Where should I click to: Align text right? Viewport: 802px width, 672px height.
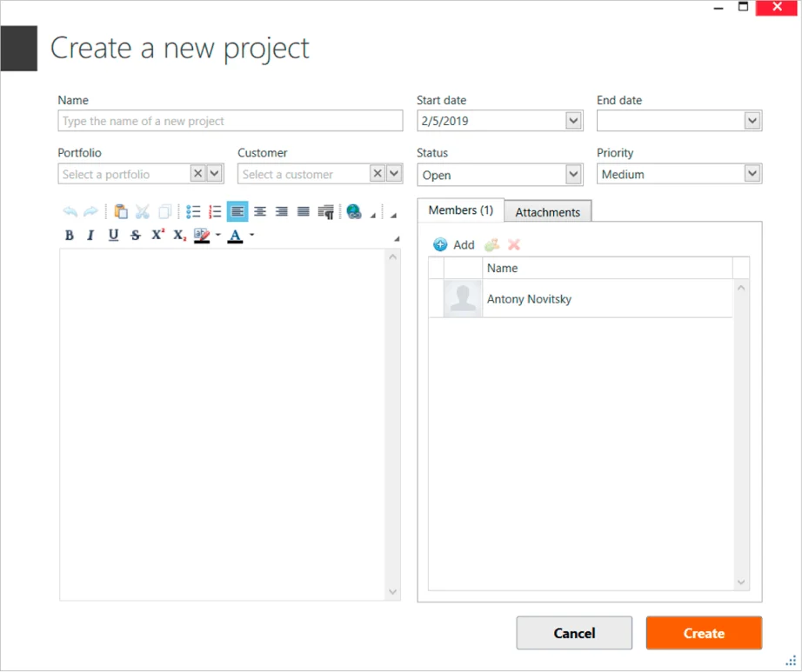pyautogui.click(x=282, y=211)
